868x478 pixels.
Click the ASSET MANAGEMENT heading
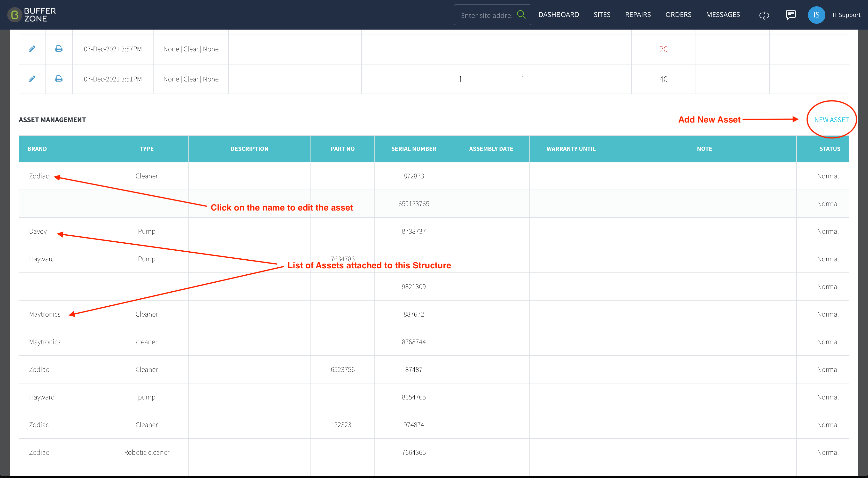coord(52,120)
